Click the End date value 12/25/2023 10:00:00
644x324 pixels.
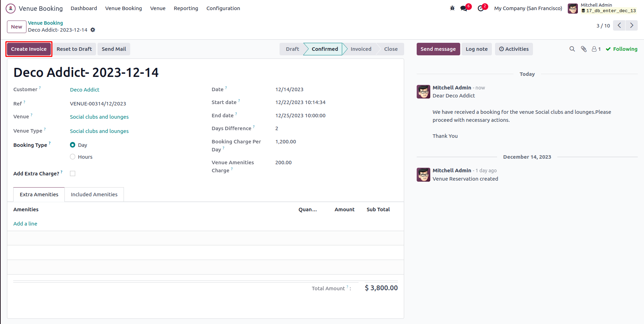click(x=300, y=116)
